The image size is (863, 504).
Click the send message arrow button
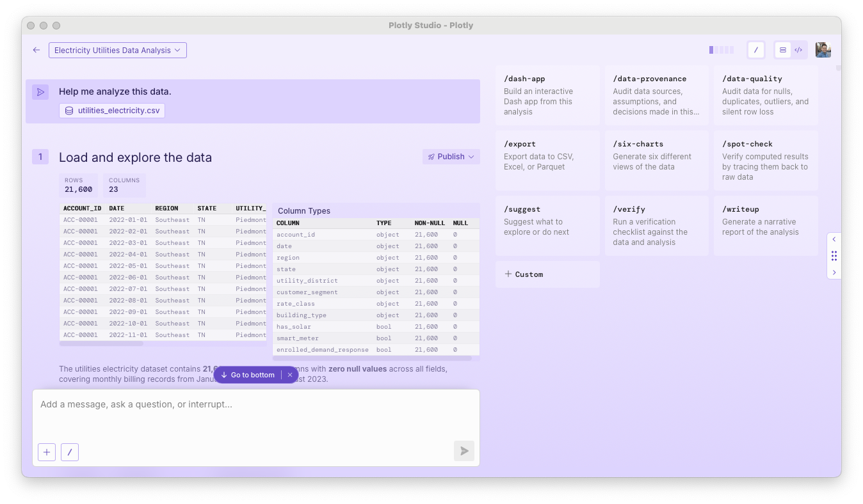pyautogui.click(x=464, y=451)
